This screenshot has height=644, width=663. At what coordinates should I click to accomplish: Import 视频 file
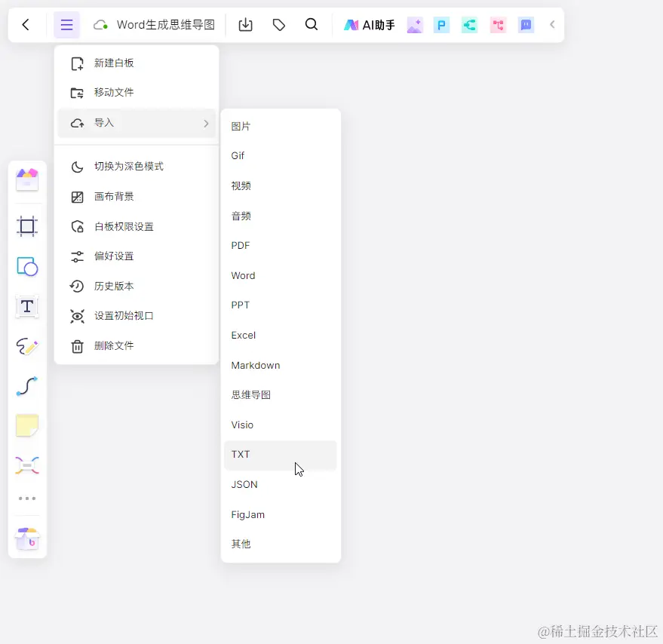(281, 186)
